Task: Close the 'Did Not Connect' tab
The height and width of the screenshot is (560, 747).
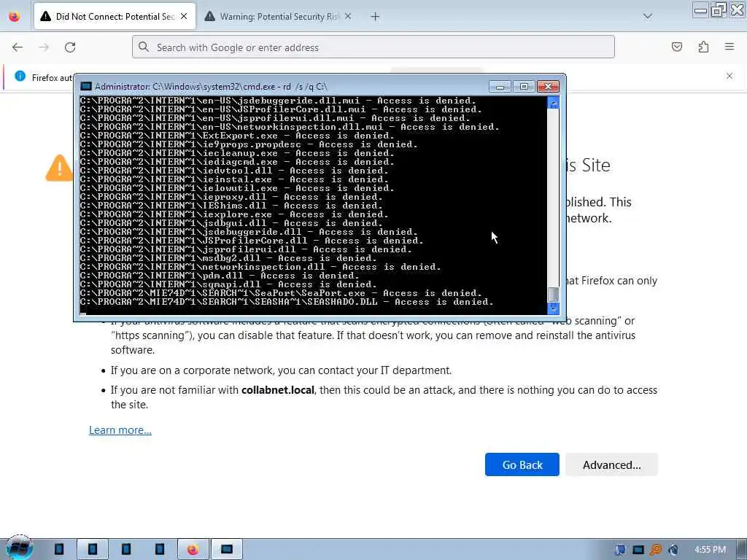Action: click(x=184, y=16)
